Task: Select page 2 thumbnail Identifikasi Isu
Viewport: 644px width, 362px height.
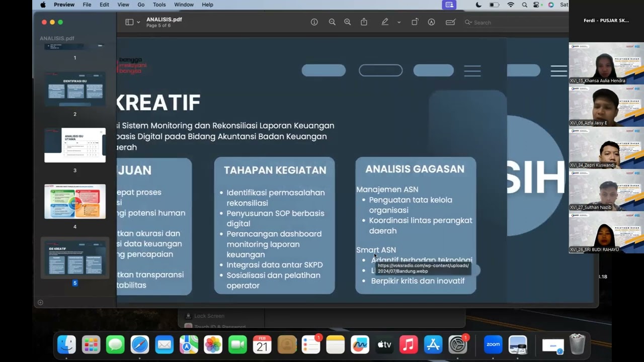Action: pyautogui.click(x=75, y=89)
